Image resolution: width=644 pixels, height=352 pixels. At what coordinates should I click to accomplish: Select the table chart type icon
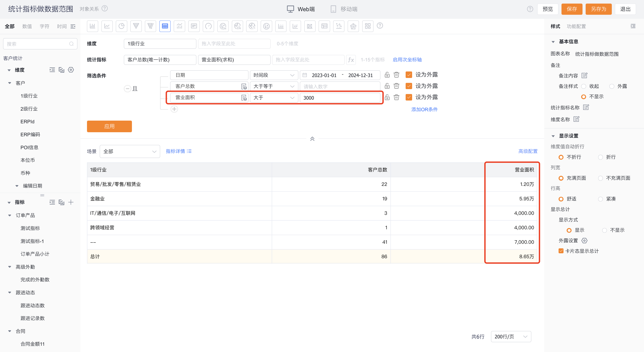click(165, 26)
